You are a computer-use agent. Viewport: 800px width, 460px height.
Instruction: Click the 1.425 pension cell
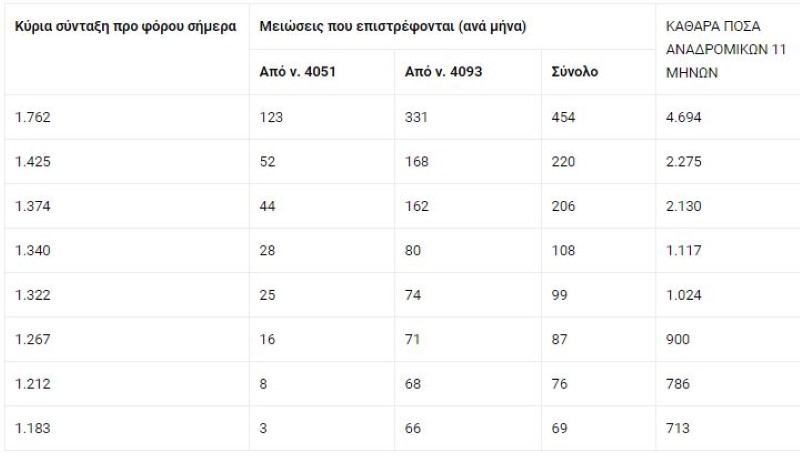point(33,162)
